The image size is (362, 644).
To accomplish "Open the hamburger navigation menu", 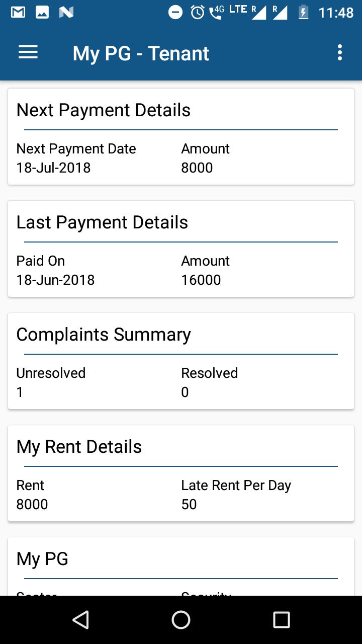I will 28,53.
